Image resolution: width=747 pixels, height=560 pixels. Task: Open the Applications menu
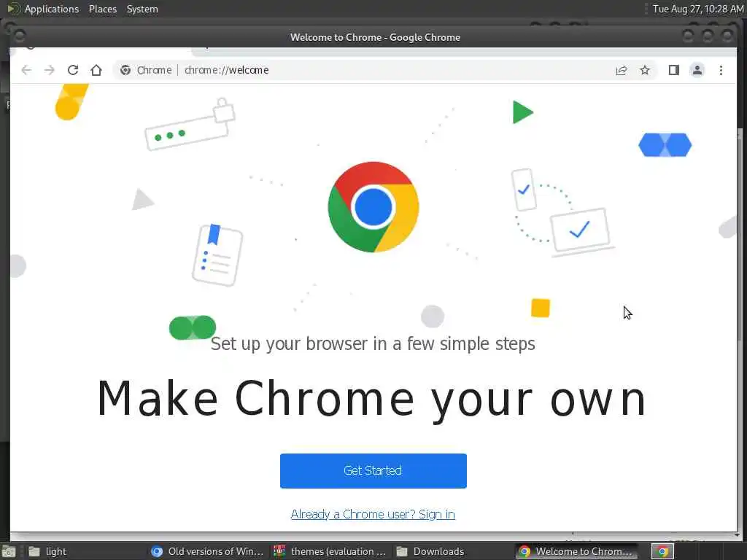click(52, 9)
